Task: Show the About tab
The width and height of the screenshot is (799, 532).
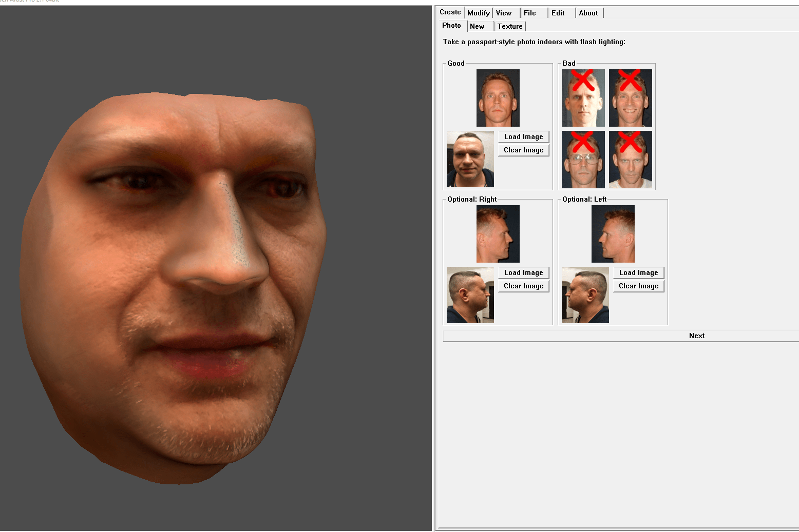Action: (x=588, y=13)
